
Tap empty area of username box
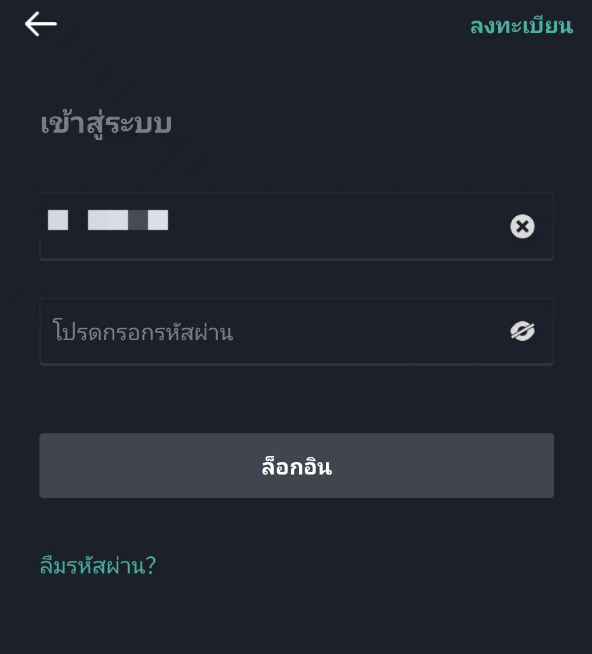coord(334,226)
